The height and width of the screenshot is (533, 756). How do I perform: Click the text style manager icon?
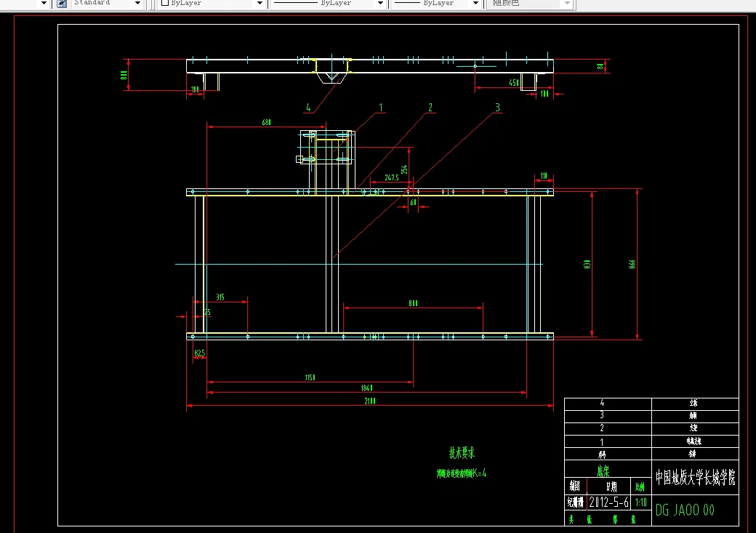pos(62,4)
